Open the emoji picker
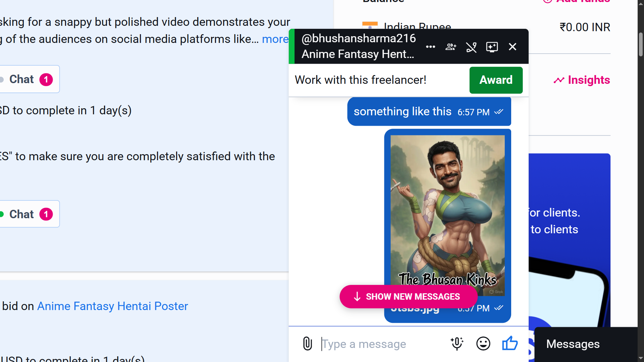Image resolution: width=644 pixels, height=362 pixels. coord(483,344)
